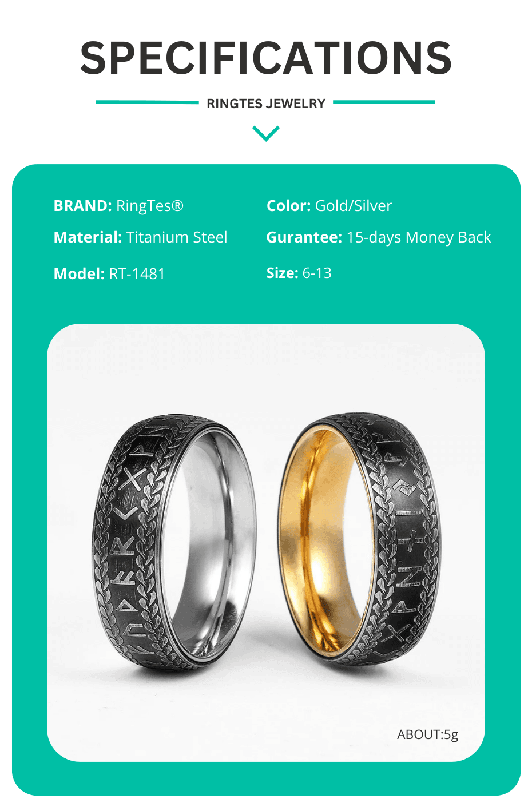Image resolution: width=532 pixels, height=803 pixels.
Task: Click the teal line left of RINGTES JEWELRY
Action: pos(147,102)
